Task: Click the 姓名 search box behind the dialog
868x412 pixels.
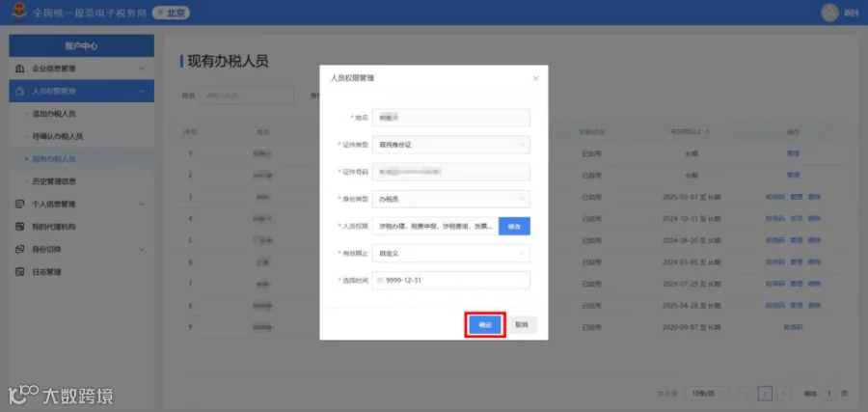Action: [246, 96]
